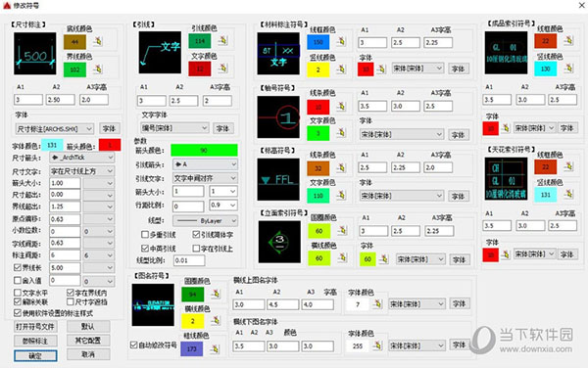Viewport: 588px width, 368px height.
Task: Click the picker icon for 引线 文字颜色 swatch 12
Action: point(222,69)
